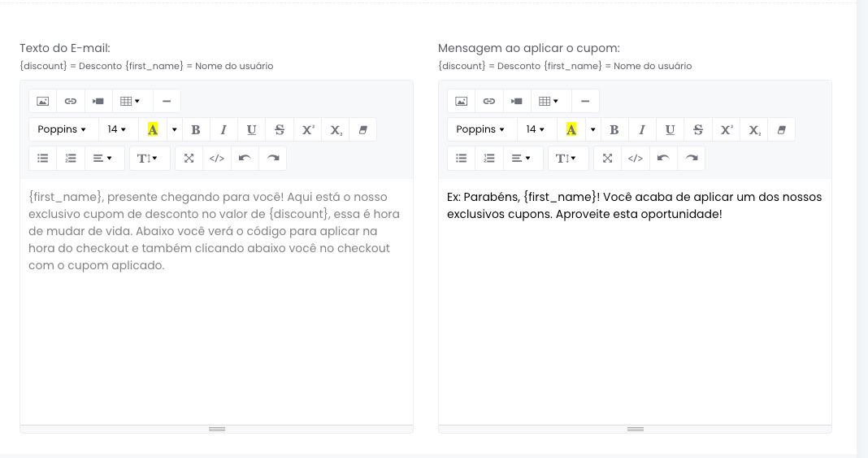The image size is (868, 458).
Task: Insert picture in the E-mail text editor
Action: click(x=43, y=101)
